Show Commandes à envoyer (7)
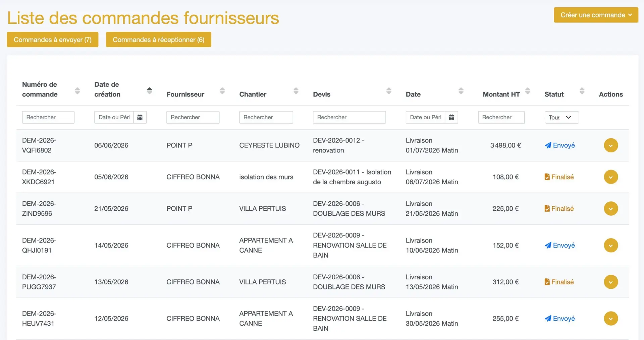Image resolution: width=644 pixels, height=340 pixels. [x=53, y=40]
